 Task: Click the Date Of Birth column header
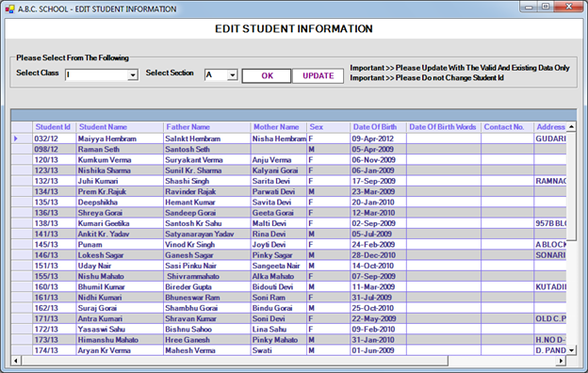pyautogui.click(x=378, y=127)
